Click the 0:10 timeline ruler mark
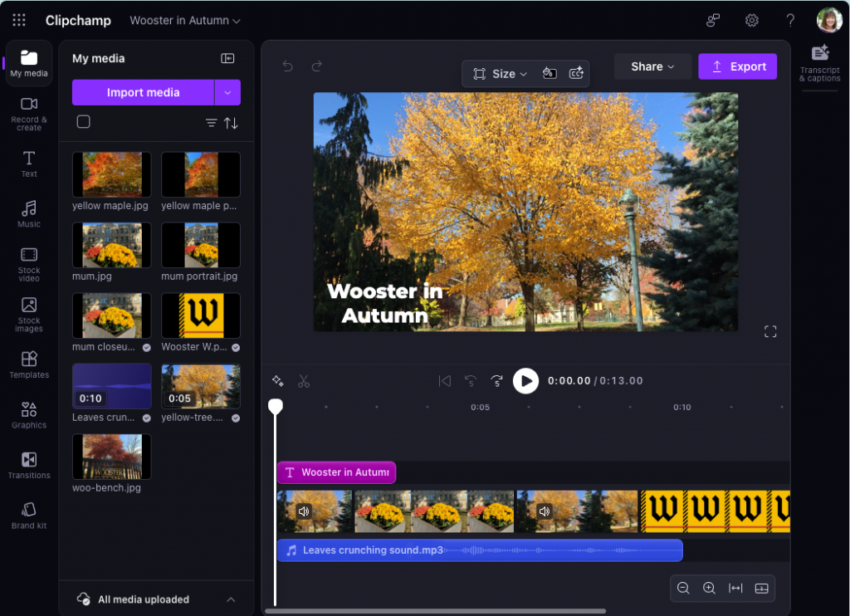 (682, 408)
